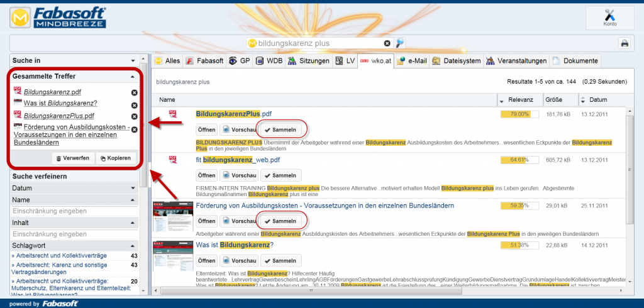Switch to the Fabasoft tab
This screenshot has height=308, width=644.
click(205, 61)
